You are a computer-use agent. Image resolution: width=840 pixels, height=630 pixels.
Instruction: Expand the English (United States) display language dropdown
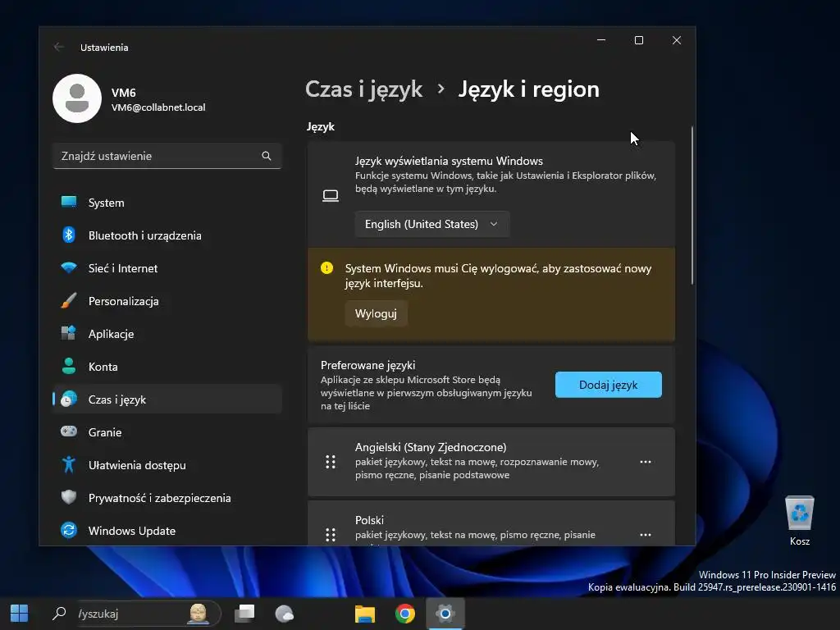[x=432, y=224]
